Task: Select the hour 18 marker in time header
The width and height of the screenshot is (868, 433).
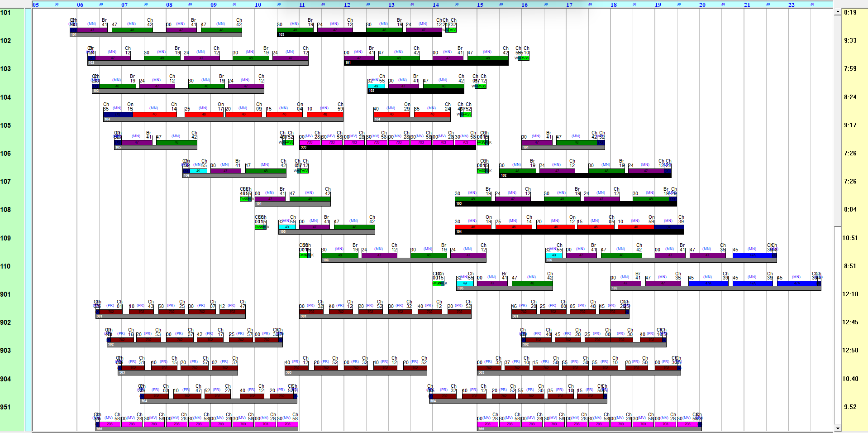Action: click(613, 5)
